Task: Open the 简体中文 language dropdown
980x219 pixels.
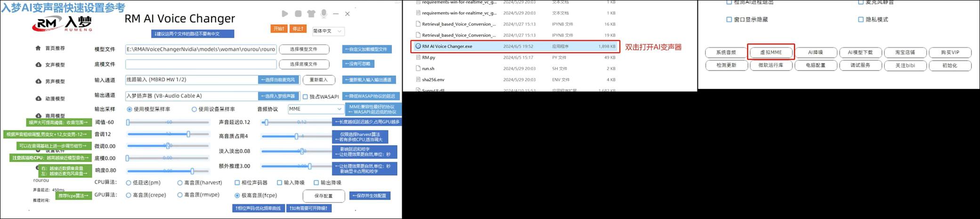Action: [x=328, y=31]
